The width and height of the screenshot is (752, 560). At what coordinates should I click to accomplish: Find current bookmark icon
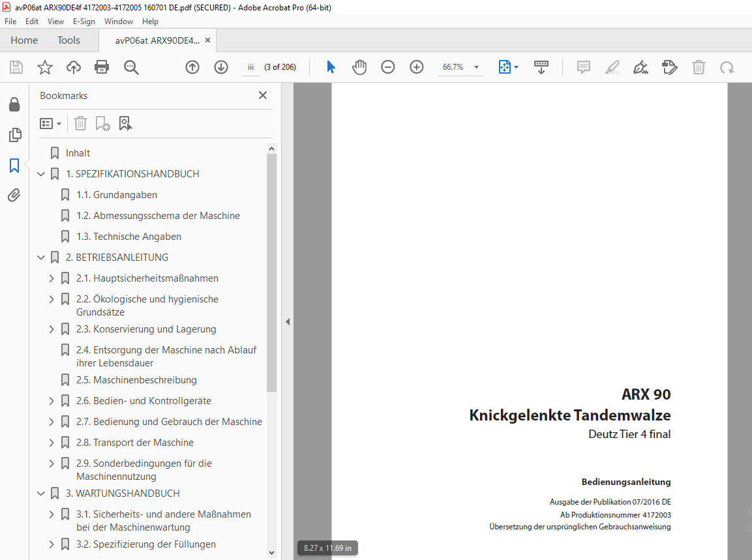tap(126, 124)
